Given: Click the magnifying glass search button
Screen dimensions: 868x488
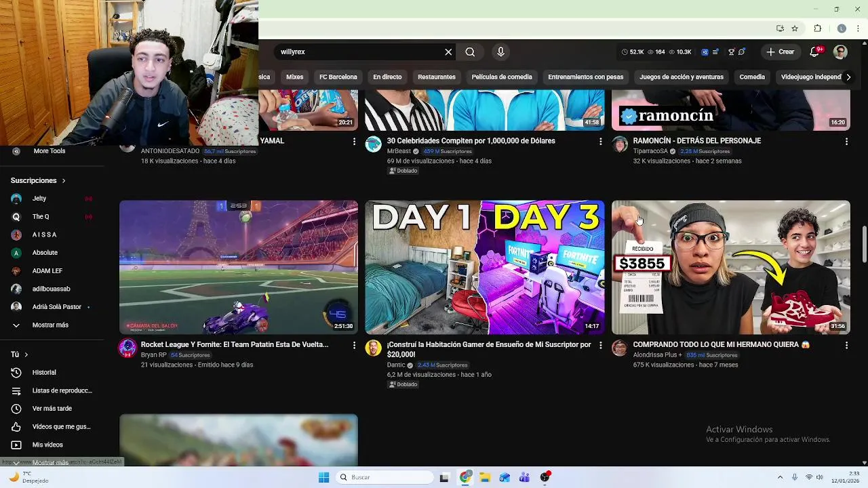Looking at the screenshot, I should tap(470, 52).
